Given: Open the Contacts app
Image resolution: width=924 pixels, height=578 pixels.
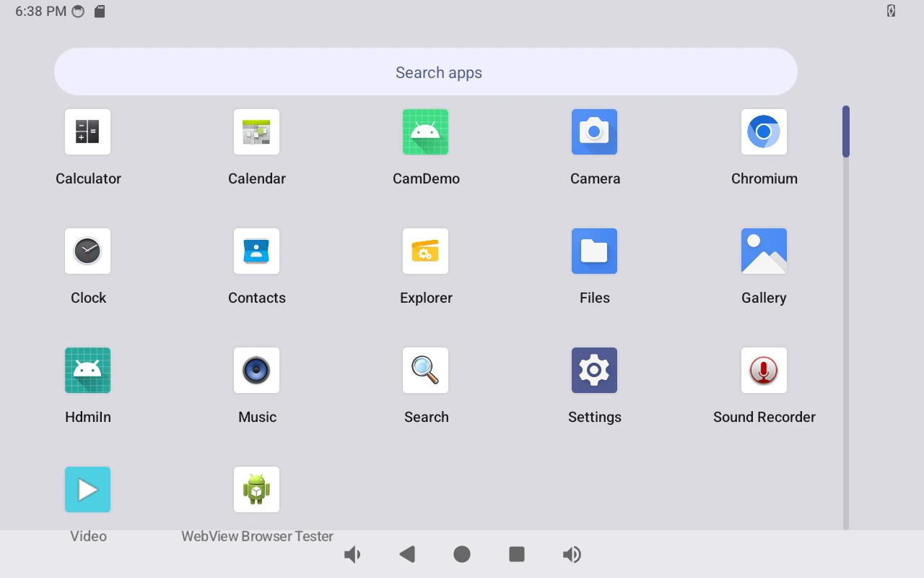Looking at the screenshot, I should pos(256,251).
